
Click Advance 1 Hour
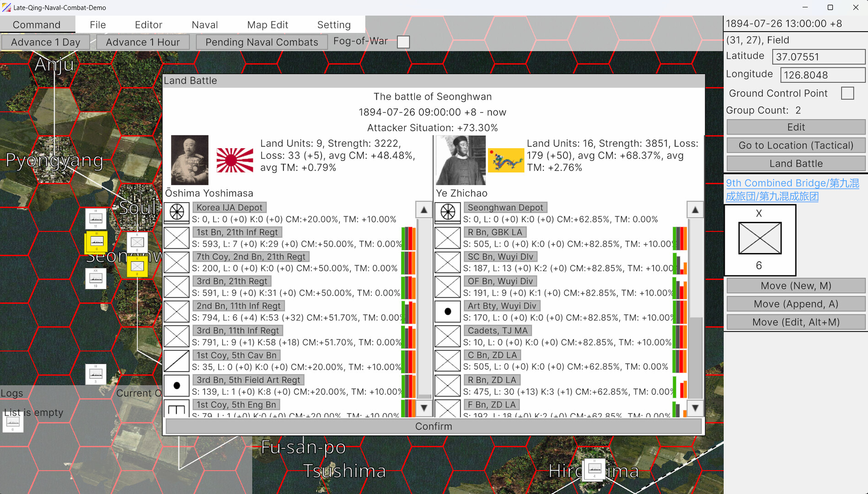[x=143, y=42]
